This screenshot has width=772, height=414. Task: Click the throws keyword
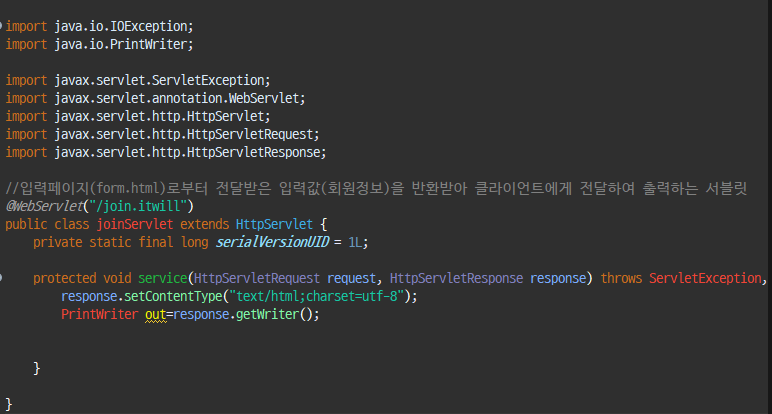[621, 279]
